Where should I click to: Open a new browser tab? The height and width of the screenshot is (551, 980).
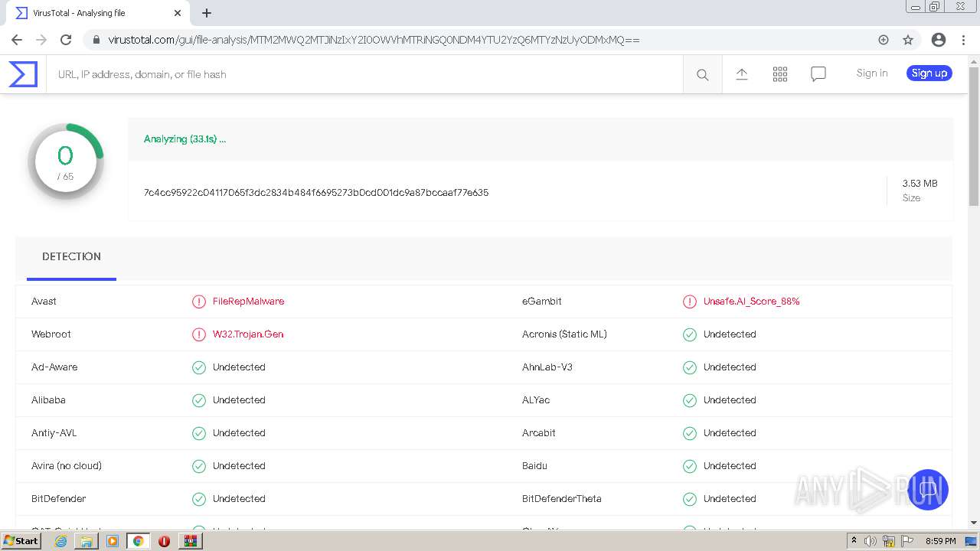coord(207,13)
